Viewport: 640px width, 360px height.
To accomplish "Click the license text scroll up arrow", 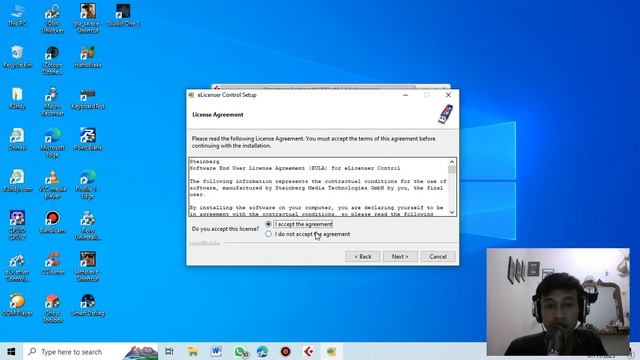I will tap(452, 162).
